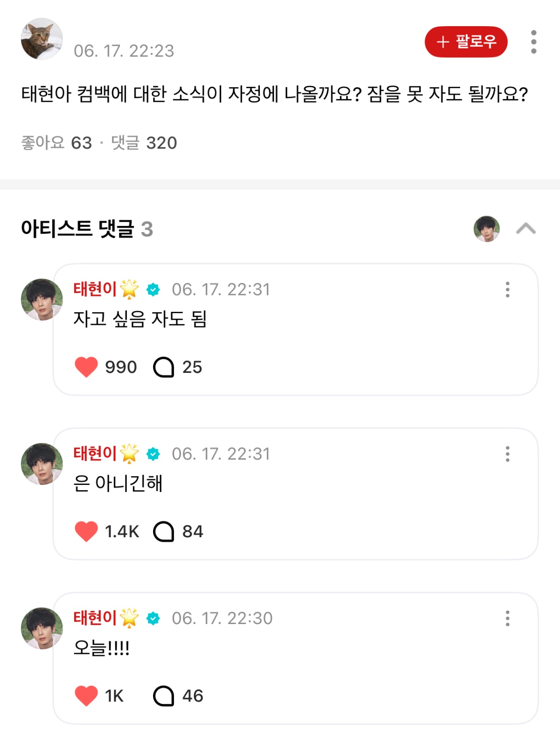
Task: Open the post author's cat profile picture
Action: click(42, 39)
